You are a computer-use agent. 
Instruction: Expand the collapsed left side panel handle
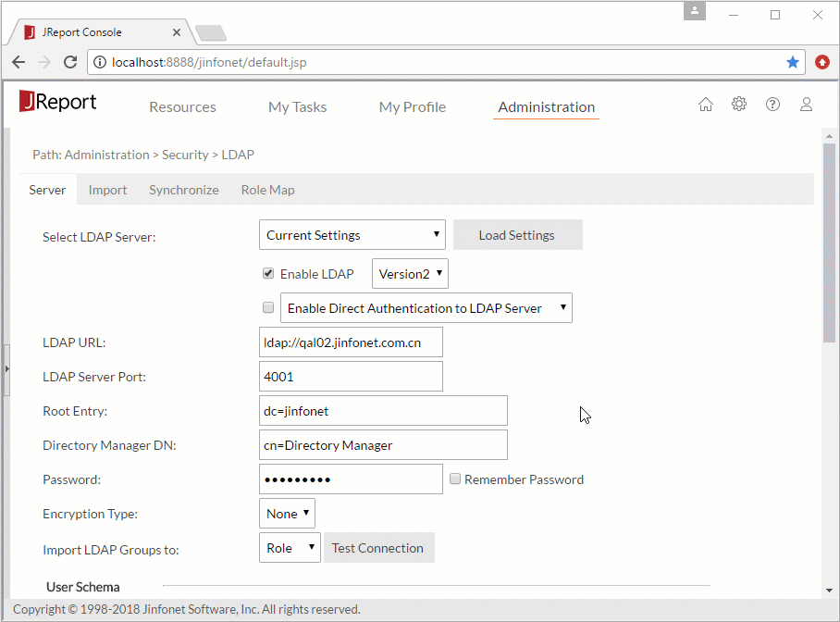[x=6, y=369]
